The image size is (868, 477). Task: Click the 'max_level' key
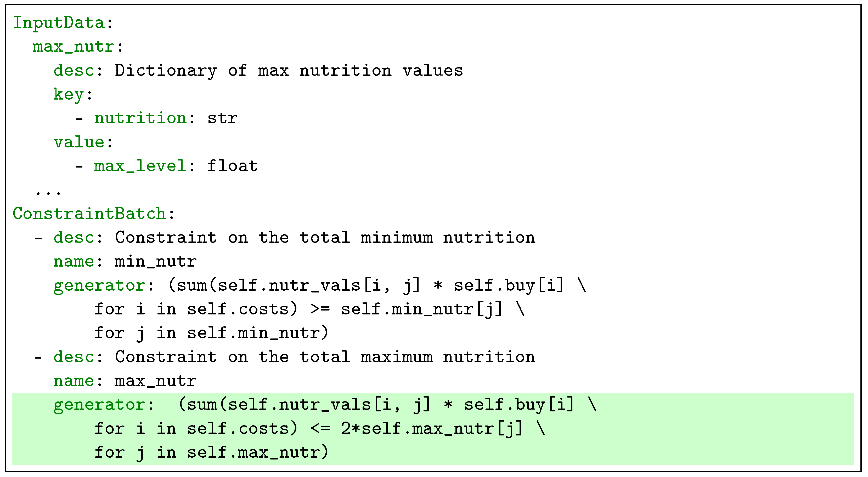140,166
